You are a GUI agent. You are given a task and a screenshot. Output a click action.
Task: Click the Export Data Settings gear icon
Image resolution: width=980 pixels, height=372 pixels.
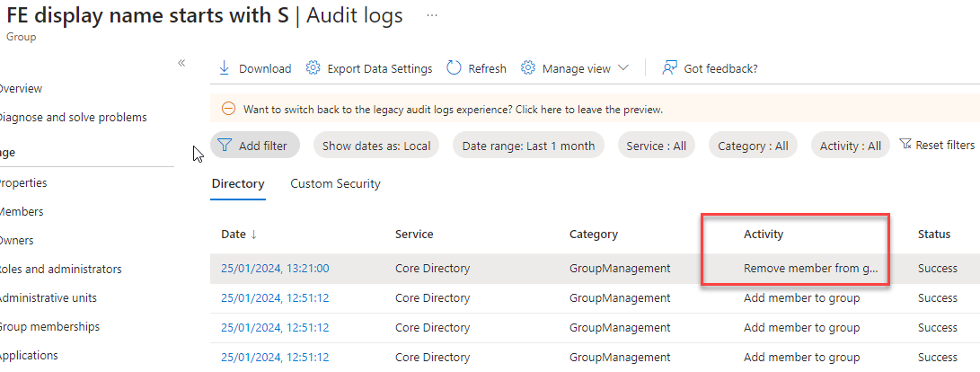pyautogui.click(x=313, y=68)
